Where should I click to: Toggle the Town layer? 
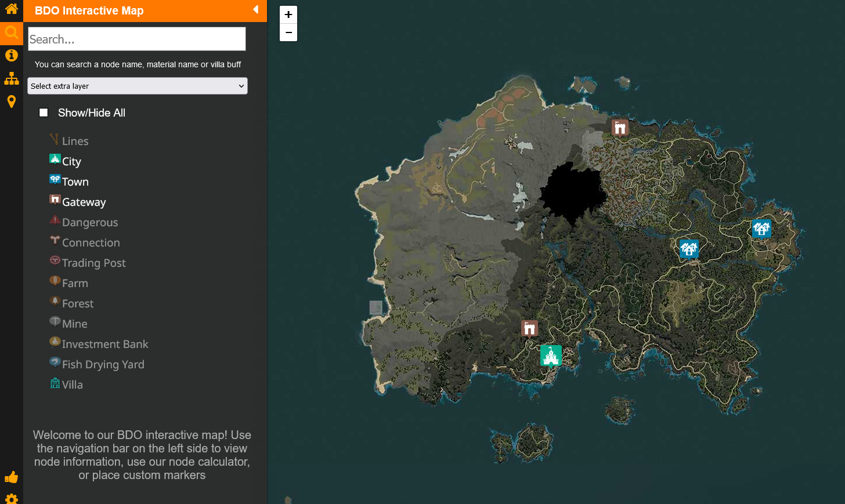click(x=69, y=182)
